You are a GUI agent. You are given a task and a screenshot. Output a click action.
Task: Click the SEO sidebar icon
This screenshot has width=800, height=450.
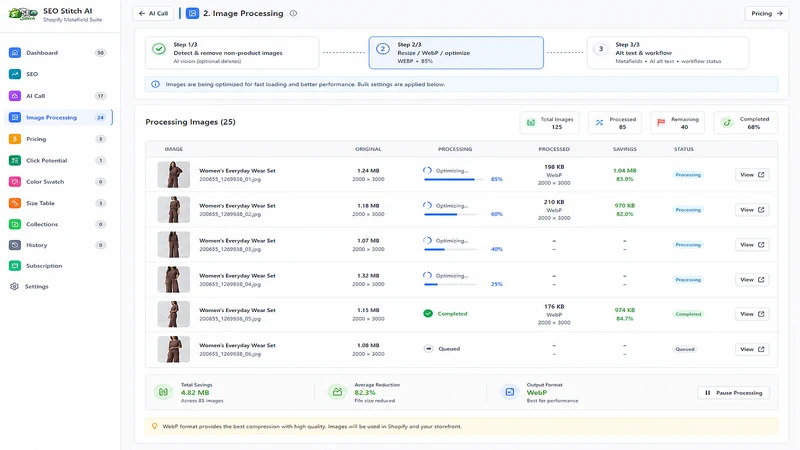(15, 74)
